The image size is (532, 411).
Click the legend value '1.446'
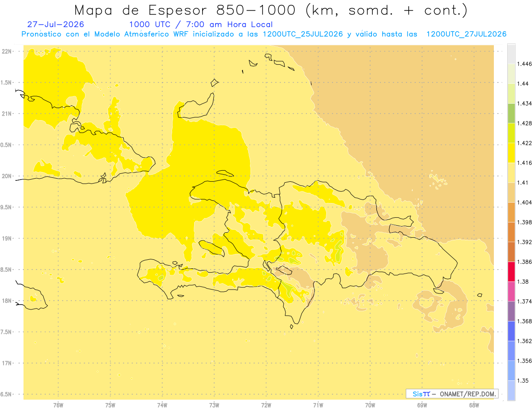point(525,64)
